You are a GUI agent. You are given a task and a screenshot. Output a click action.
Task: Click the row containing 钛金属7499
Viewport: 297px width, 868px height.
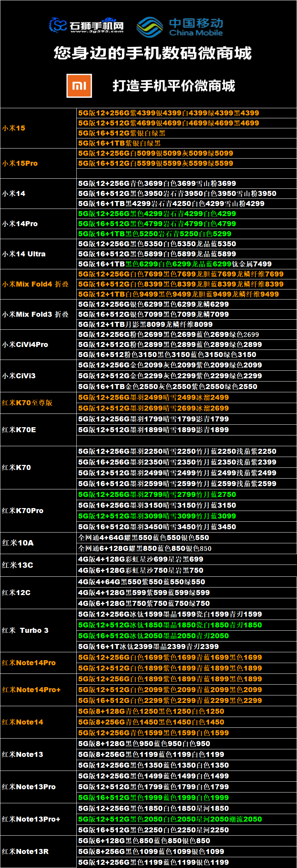186,264
